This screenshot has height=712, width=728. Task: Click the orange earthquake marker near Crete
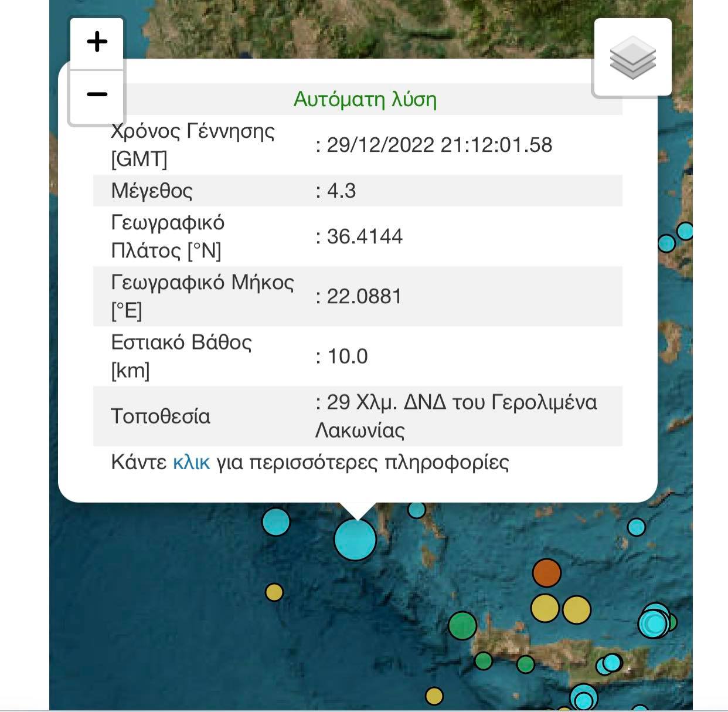[x=546, y=572]
